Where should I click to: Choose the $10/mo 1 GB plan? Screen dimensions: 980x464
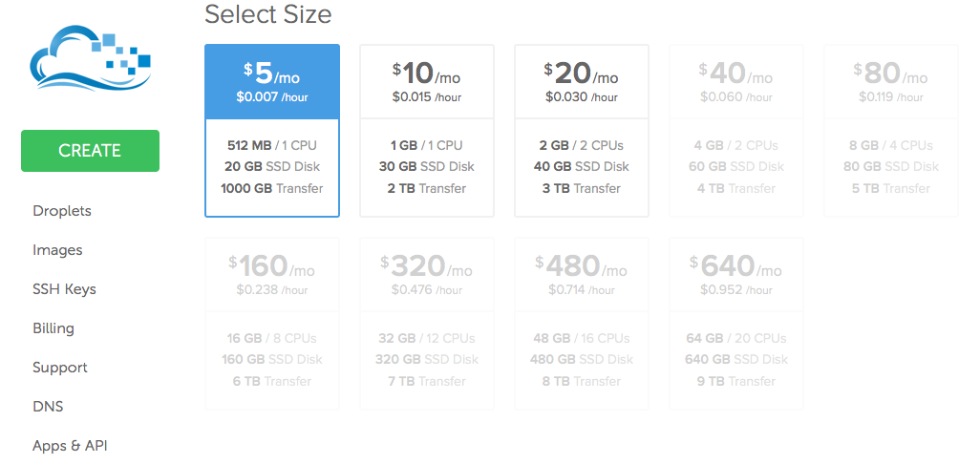point(427,131)
